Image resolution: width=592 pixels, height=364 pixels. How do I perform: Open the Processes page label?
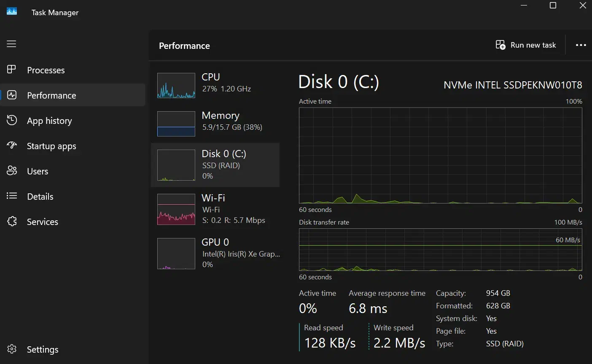point(46,70)
